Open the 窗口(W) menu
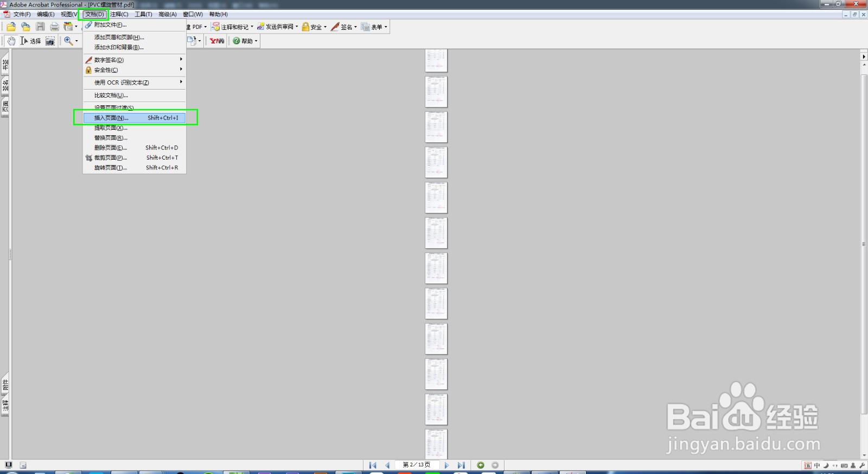 pos(193,14)
